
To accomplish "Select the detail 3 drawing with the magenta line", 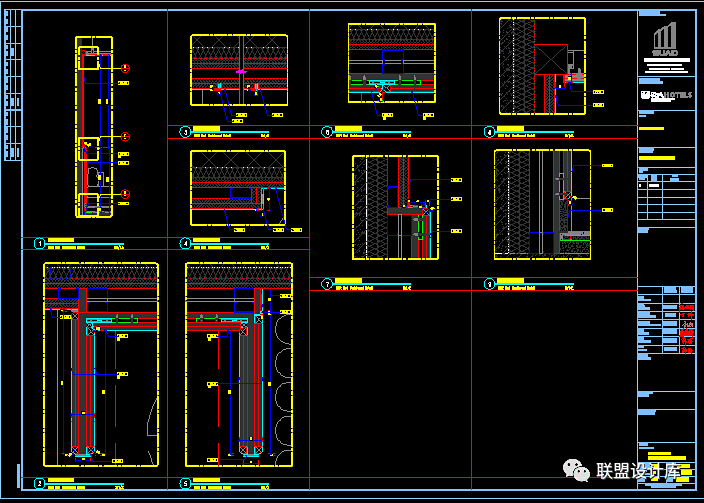I will click(239, 70).
